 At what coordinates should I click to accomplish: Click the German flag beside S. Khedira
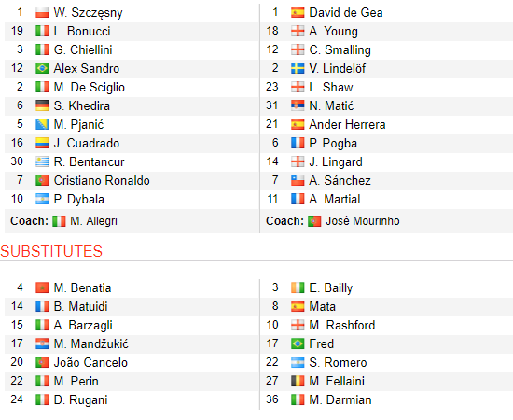pyautogui.click(x=42, y=105)
